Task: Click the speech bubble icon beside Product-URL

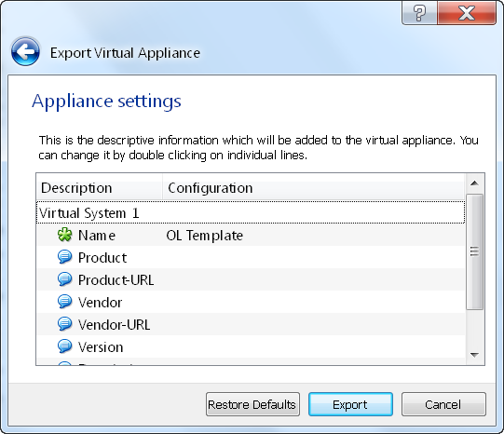Action: pos(64,279)
